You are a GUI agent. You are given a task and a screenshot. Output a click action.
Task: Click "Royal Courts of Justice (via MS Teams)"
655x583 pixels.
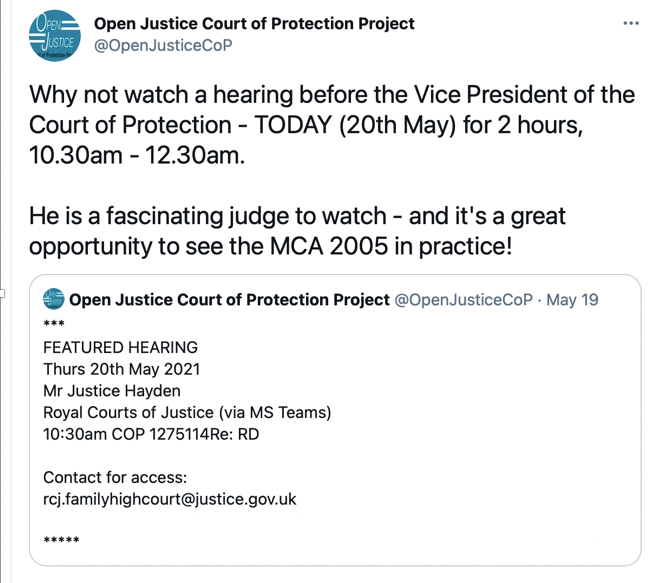click(x=187, y=411)
